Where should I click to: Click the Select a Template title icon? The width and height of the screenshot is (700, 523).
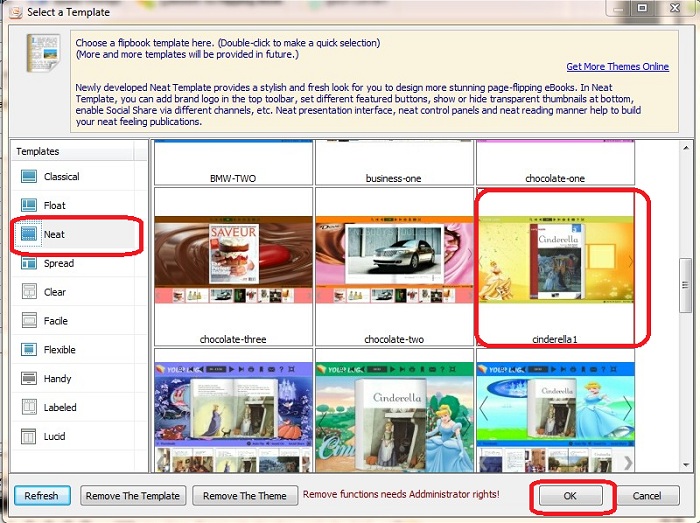click(x=15, y=12)
